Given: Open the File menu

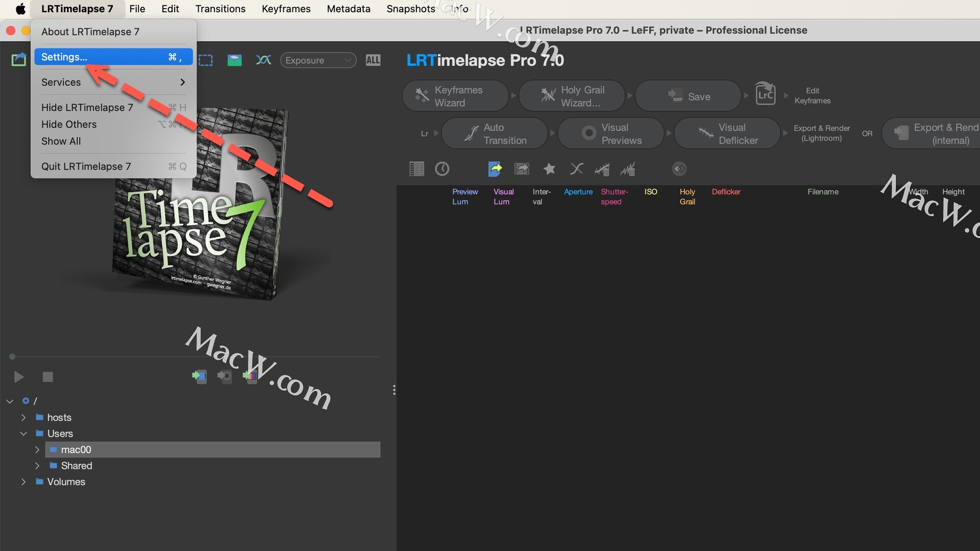Looking at the screenshot, I should click(137, 9).
